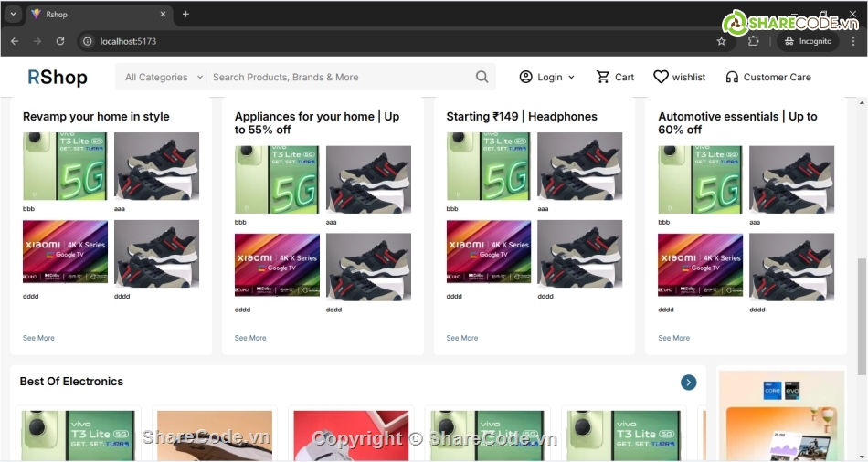Click Starting ₹149 | Headphones heading
Screen dimensions: 868x462
tap(522, 117)
